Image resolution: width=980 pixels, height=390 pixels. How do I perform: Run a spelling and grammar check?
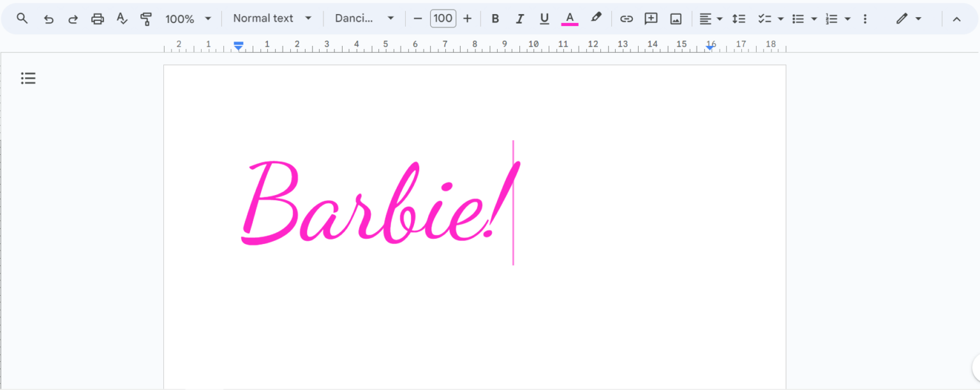click(121, 18)
